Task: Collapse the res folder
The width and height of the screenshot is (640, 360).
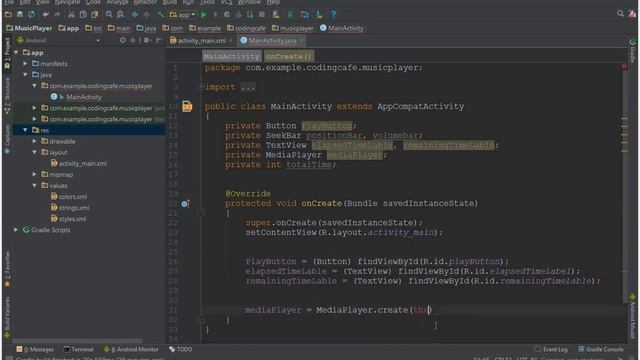Action: 25,130
